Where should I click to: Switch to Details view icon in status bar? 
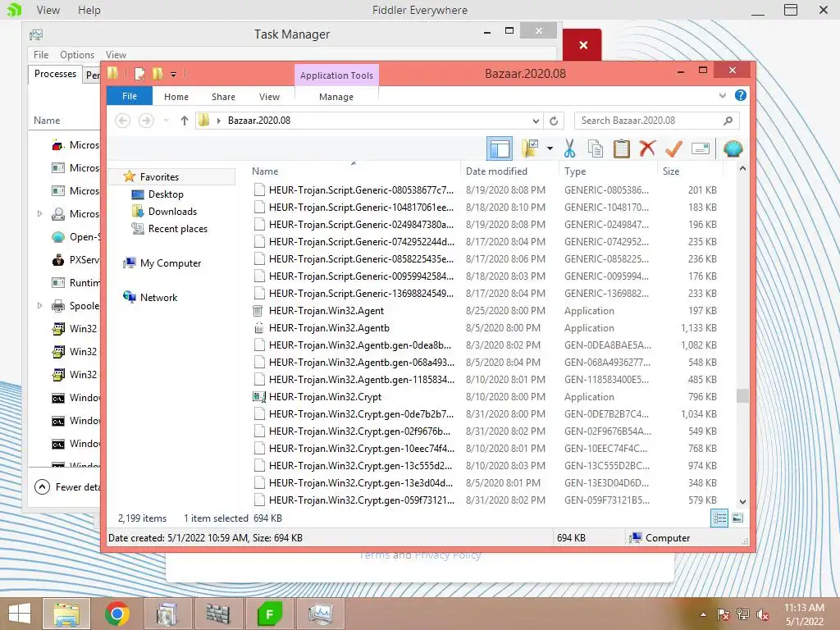[x=719, y=518]
